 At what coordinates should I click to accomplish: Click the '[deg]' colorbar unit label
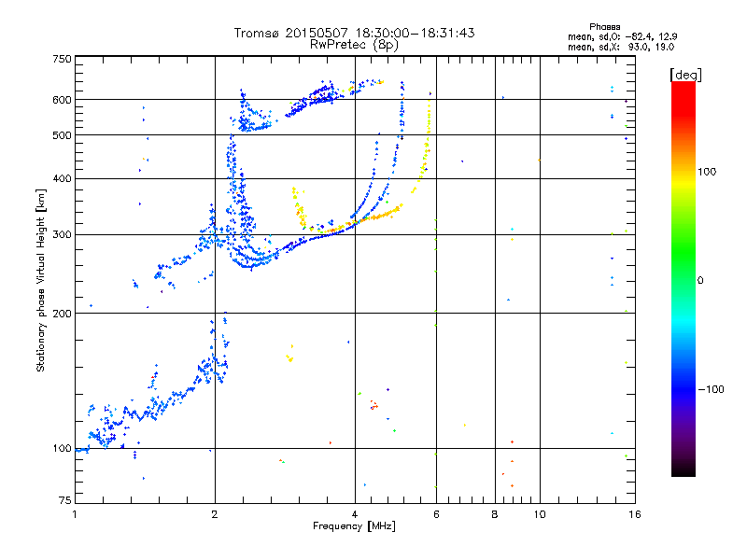(x=685, y=75)
